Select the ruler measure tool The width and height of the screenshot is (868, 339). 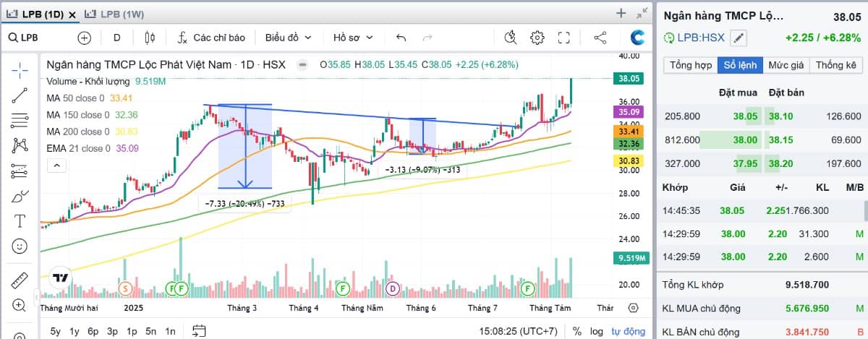20,280
